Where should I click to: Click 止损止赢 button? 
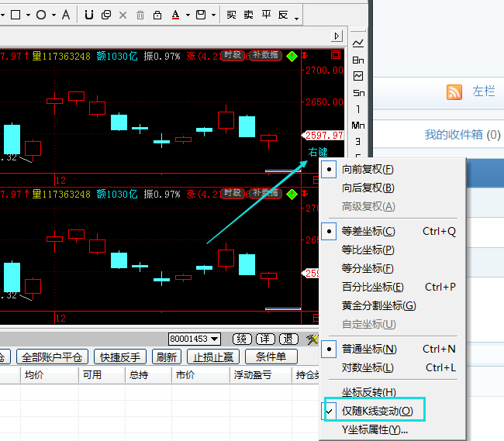(213, 357)
